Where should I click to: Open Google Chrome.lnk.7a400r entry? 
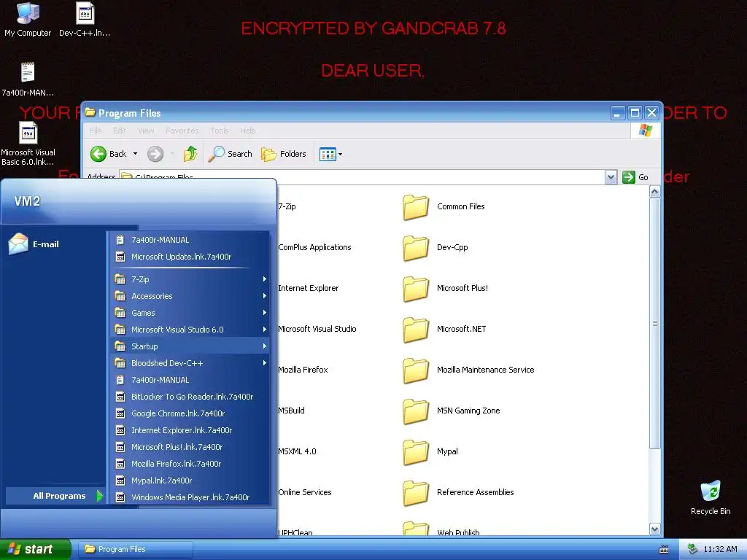click(190, 413)
